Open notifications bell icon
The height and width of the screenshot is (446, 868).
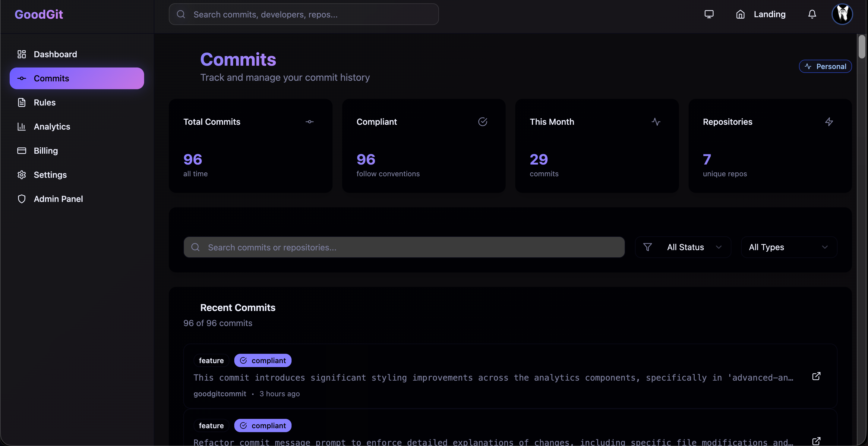(812, 14)
